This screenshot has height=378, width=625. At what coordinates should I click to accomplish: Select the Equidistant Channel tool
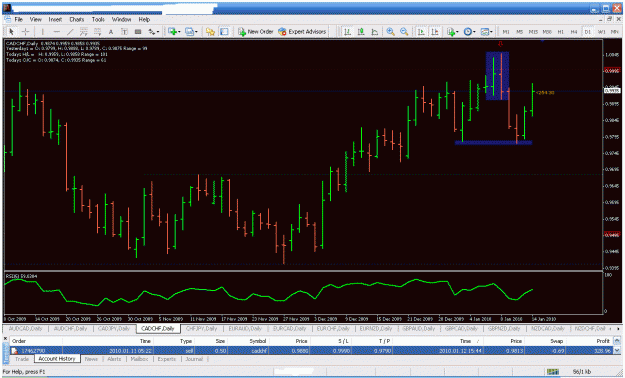[84, 32]
